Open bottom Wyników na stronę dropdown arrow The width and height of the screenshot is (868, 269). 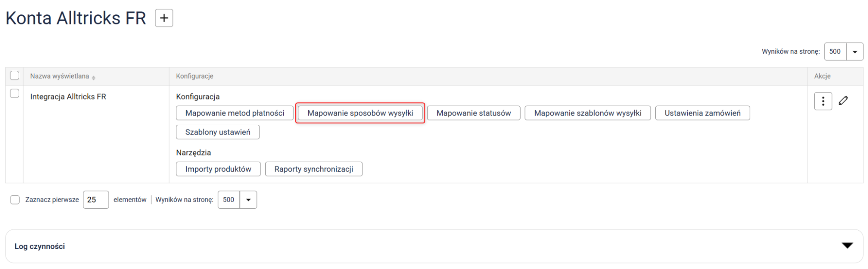click(x=248, y=200)
